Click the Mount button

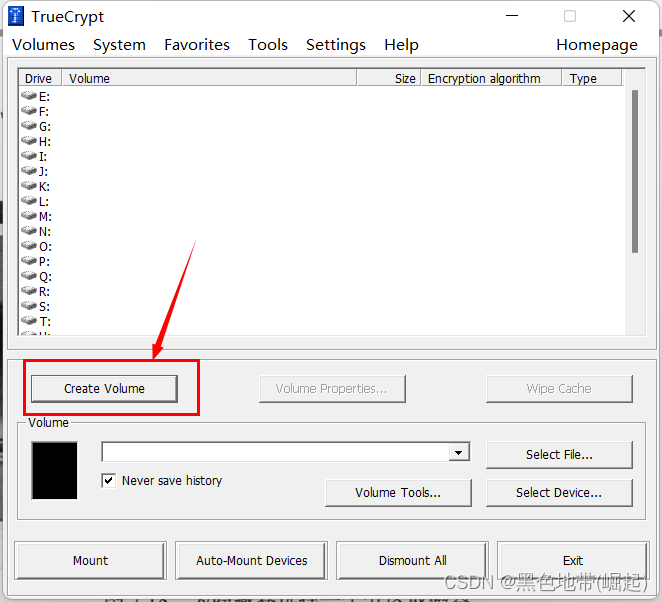pyautogui.click(x=90, y=561)
